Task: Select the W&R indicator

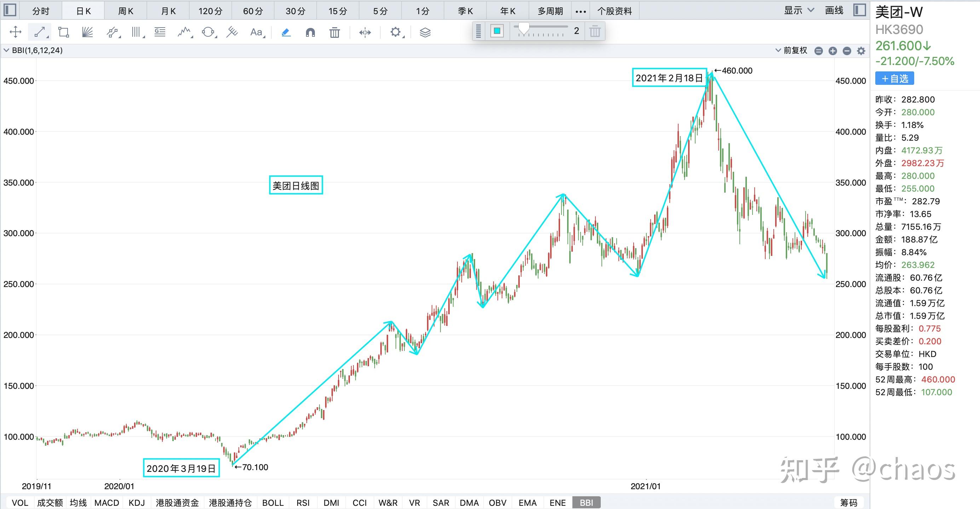Action: coord(388,503)
